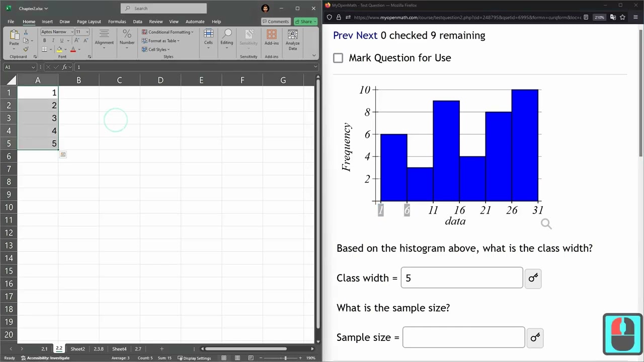Viewport: 644px width, 362px height.
Task: Click the Format Painter brush icon
Action: [26, 49]
